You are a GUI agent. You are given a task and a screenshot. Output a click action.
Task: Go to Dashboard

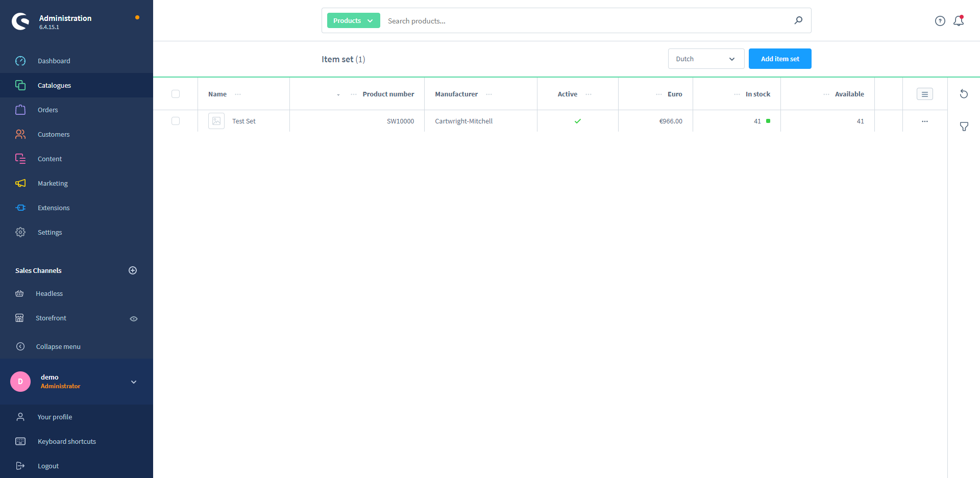click(x=77, y=61)
